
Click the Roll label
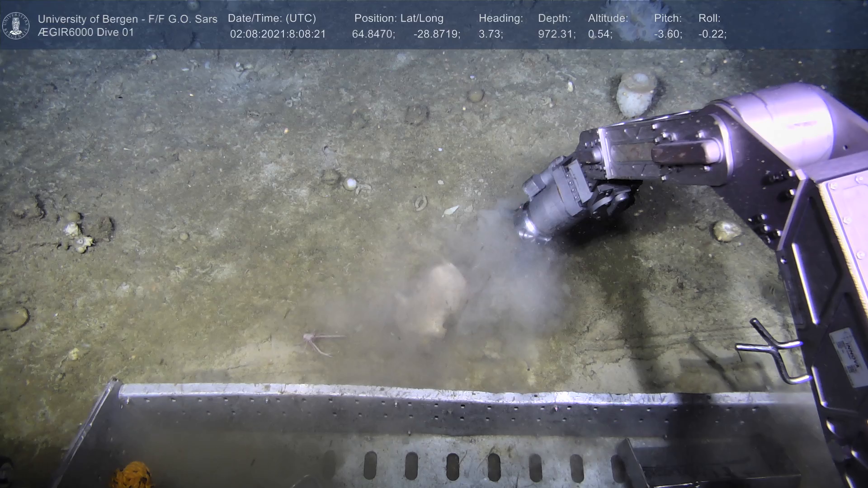click(x=709, y=19)
